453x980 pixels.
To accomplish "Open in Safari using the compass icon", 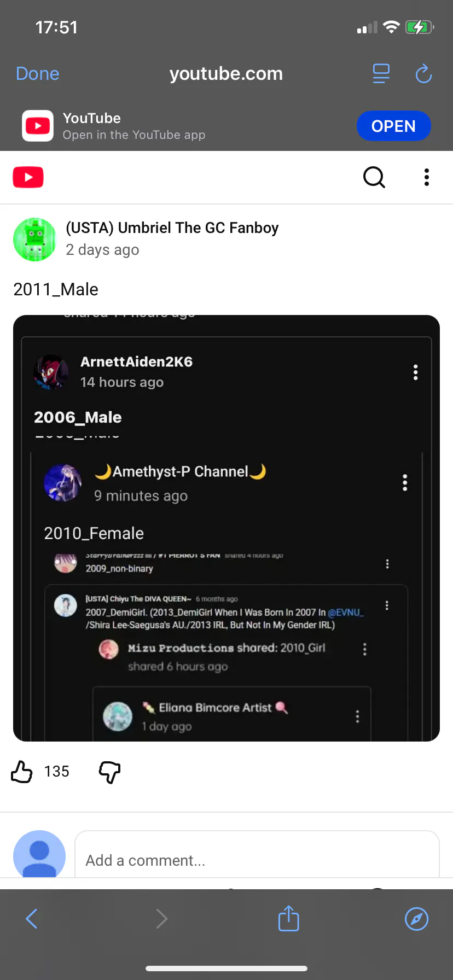I will [416, 919].
